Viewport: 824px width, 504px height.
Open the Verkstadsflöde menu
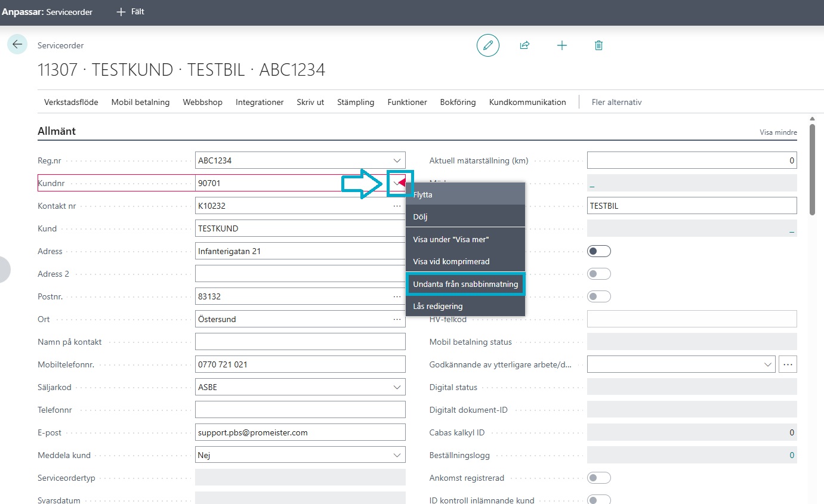[x=71, y=102]
